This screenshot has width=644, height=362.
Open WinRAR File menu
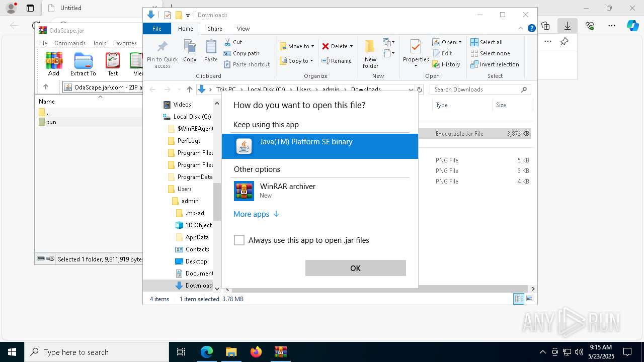tap(43, 43)
